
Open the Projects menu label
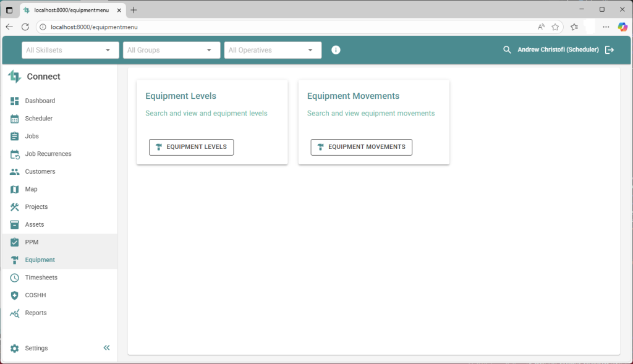click(x=36, y=207)
